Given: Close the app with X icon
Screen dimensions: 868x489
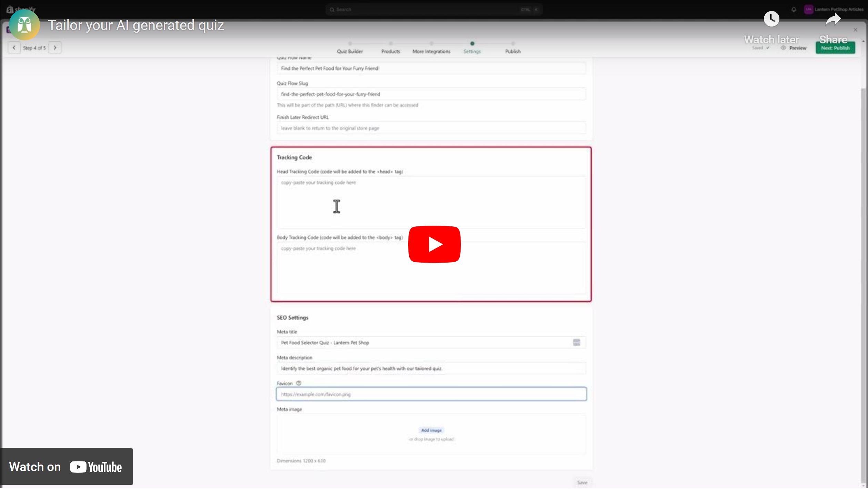Looking at the screenshot, I should 855,30.
